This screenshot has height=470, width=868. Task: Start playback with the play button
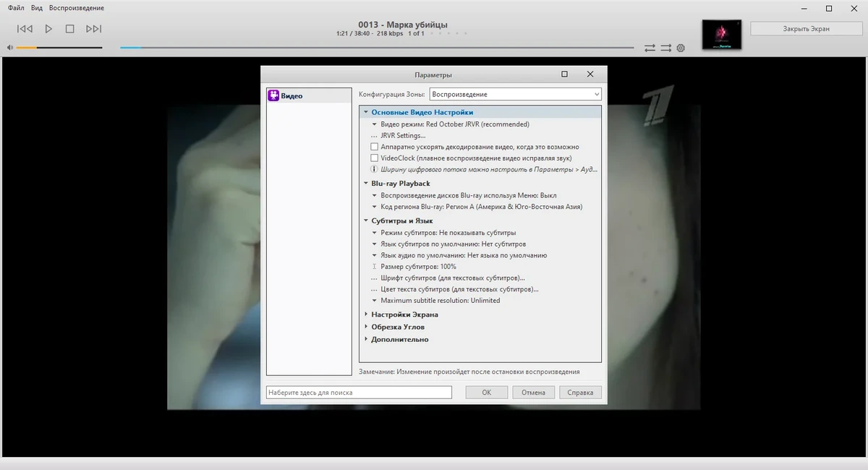pyautogui.click(x=48, y=29)
